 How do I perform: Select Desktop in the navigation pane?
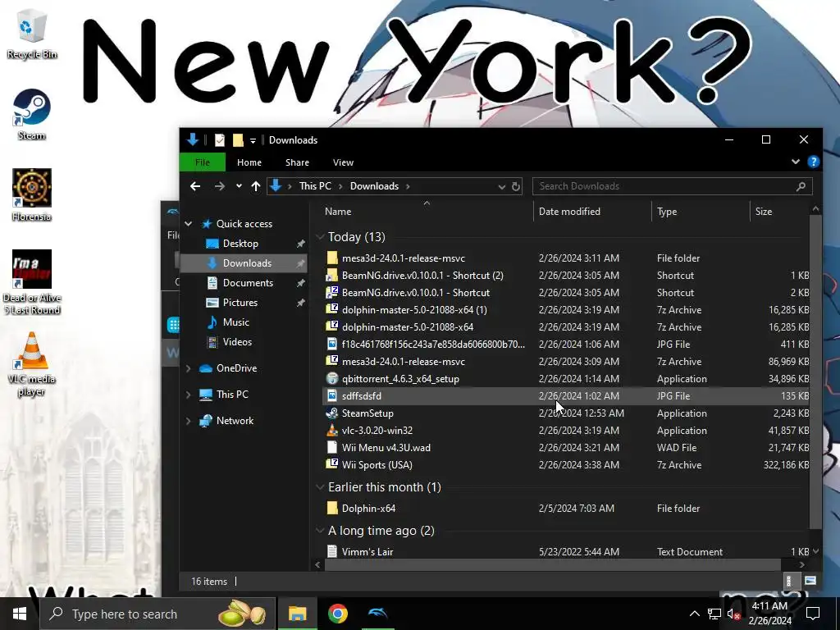240,244
